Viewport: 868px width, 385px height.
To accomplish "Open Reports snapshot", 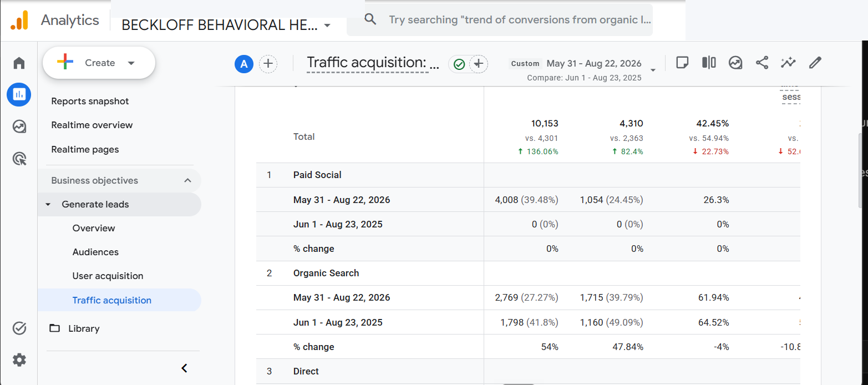I will click(90, 101).
